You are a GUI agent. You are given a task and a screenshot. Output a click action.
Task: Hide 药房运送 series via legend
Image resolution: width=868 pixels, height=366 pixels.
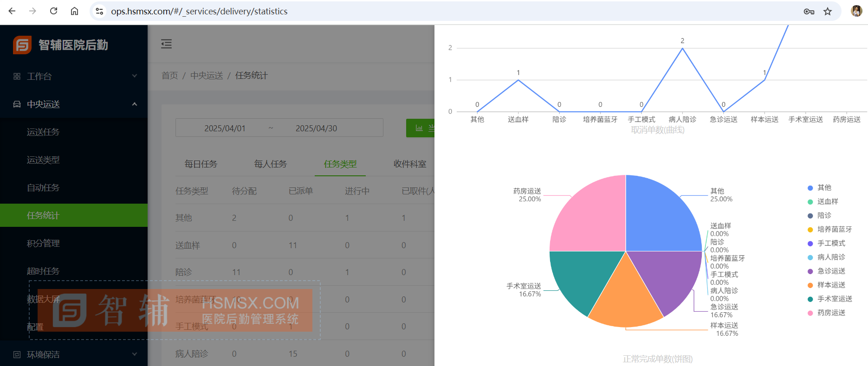pos(831,313)
